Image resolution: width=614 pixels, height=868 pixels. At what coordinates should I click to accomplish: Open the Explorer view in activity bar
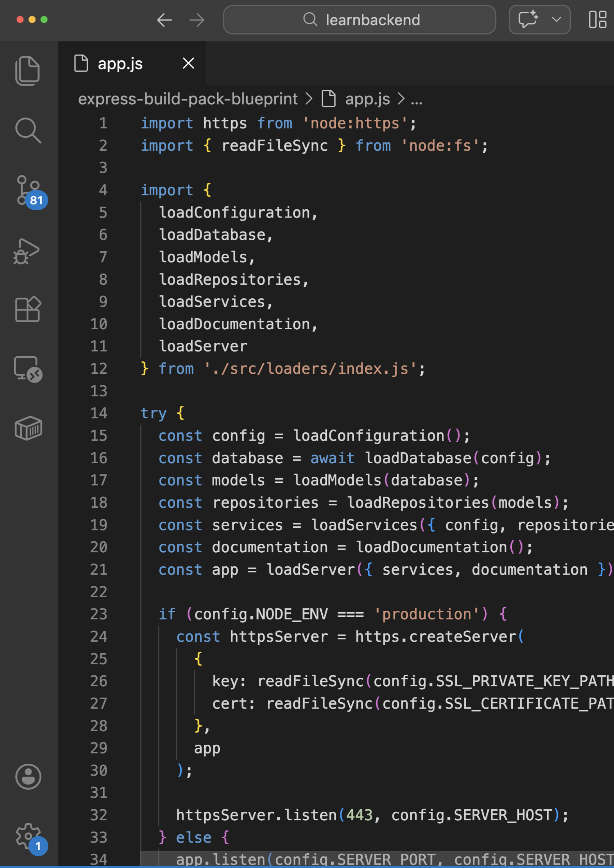(28, 71)
